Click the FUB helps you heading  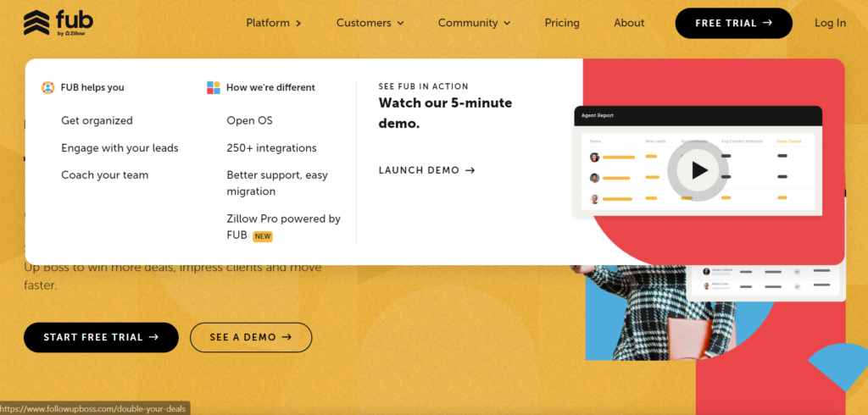[x=92, y=87]
